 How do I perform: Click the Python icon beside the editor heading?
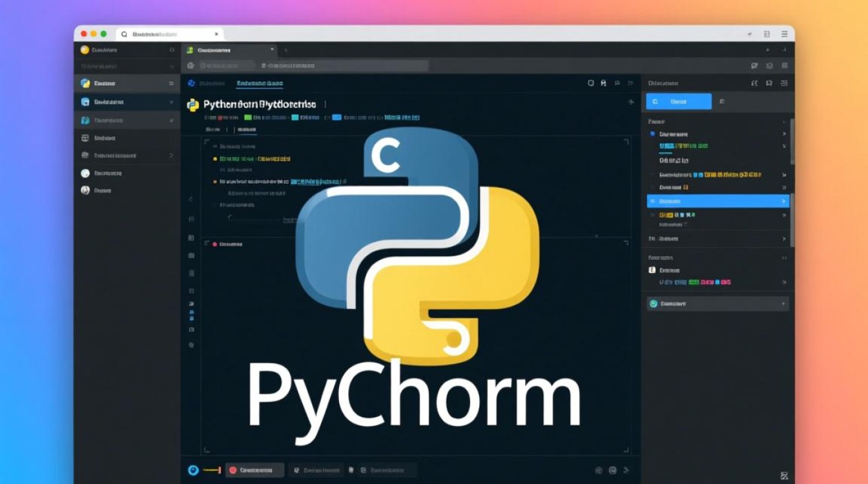(192, 105)
